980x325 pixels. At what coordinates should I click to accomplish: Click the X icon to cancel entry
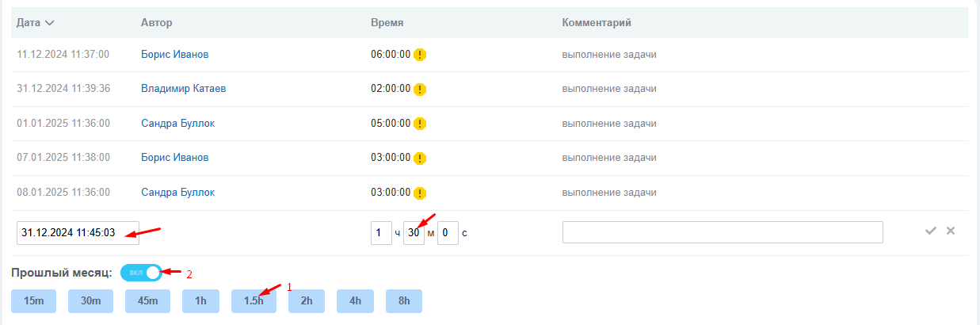(951, 231)
